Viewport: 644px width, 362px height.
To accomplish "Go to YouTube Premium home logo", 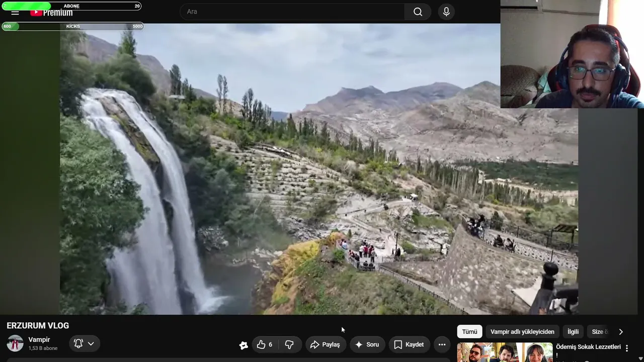I will point(51,13).
